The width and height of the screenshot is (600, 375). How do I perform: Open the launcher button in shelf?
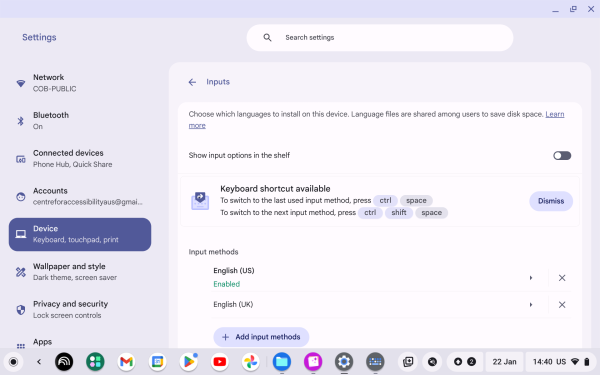coord(13,362)
